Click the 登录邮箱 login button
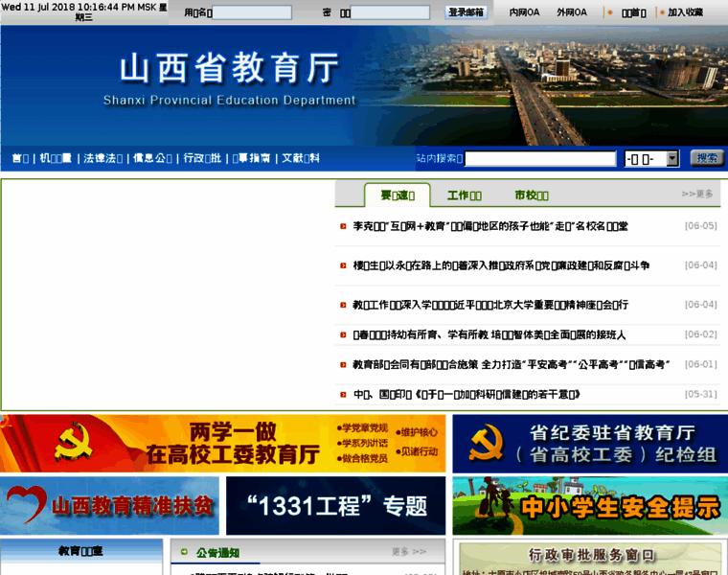The image size is (728, 575). 466,12
